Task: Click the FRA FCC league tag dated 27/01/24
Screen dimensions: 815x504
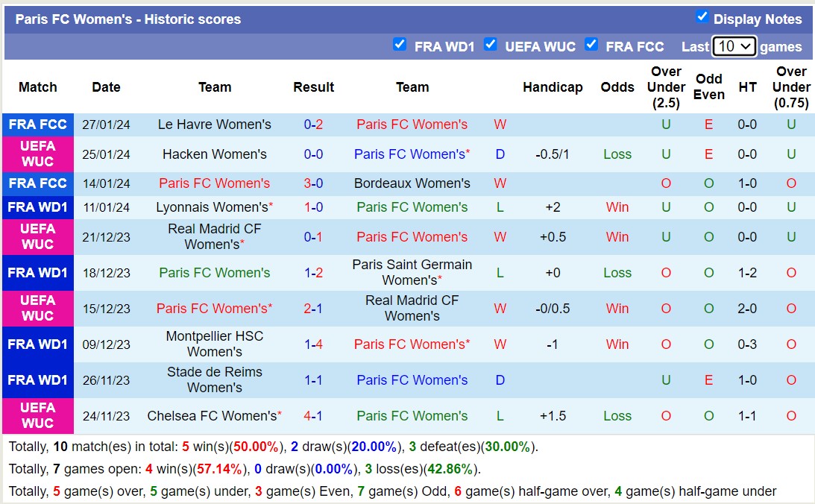Action: 38,125
